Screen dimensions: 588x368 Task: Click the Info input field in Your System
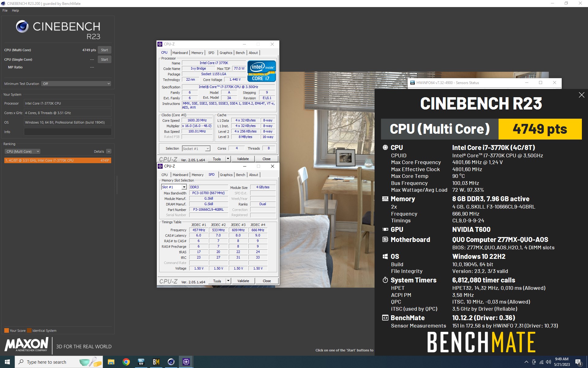(x=68, y=132)
